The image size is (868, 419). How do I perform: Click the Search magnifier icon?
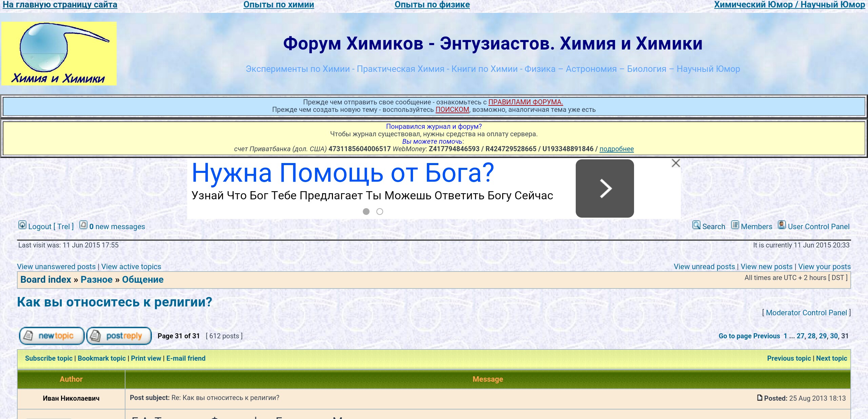tap(696, 225)
